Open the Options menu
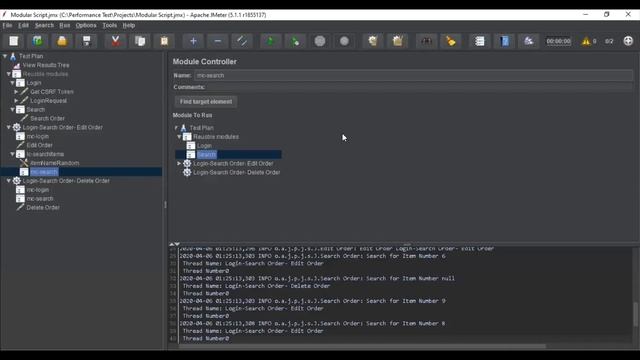The height and width of the screenshot is (360, 640). click(86, 25)
